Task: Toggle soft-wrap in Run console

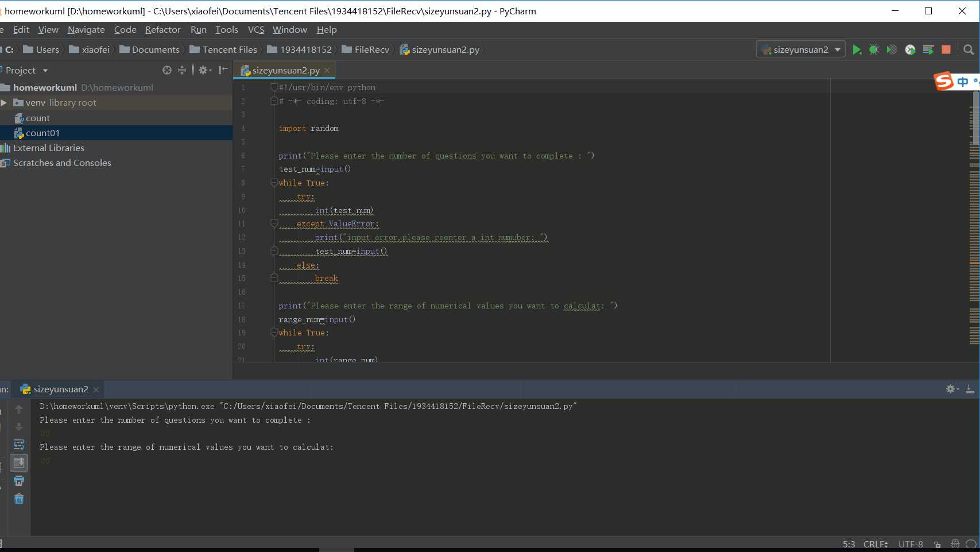Action: (x=19, y=445)
